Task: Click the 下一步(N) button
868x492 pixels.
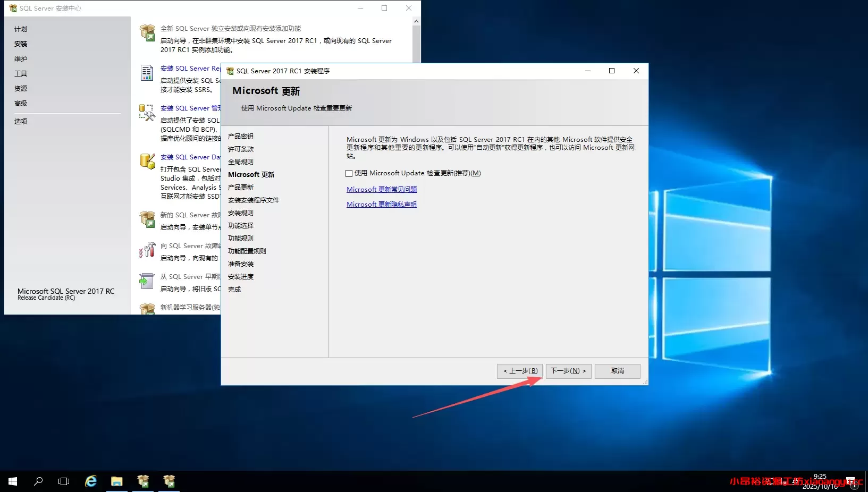Action: [x=568, y=371]
